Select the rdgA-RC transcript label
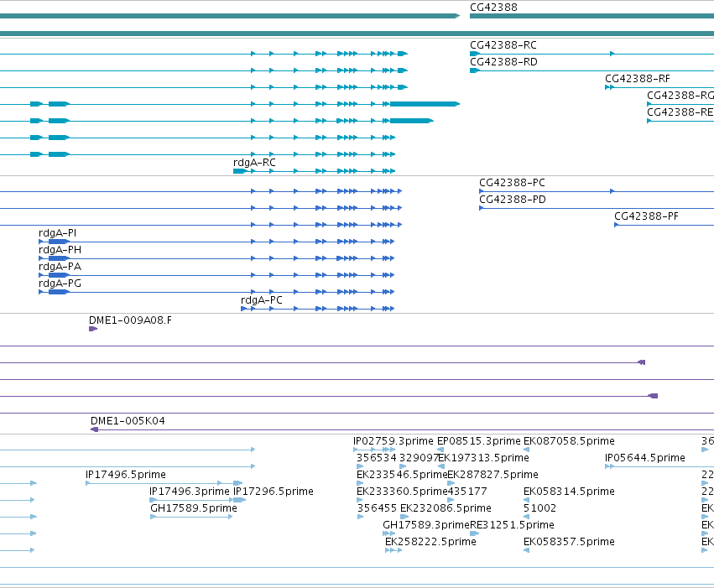This screenshot has height=588, width=714. pos(254,163)
